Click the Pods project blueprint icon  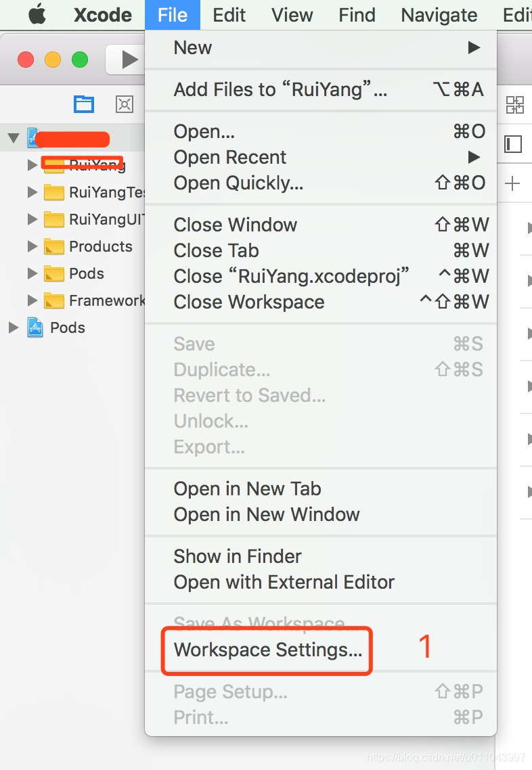(x=35, y=327)
